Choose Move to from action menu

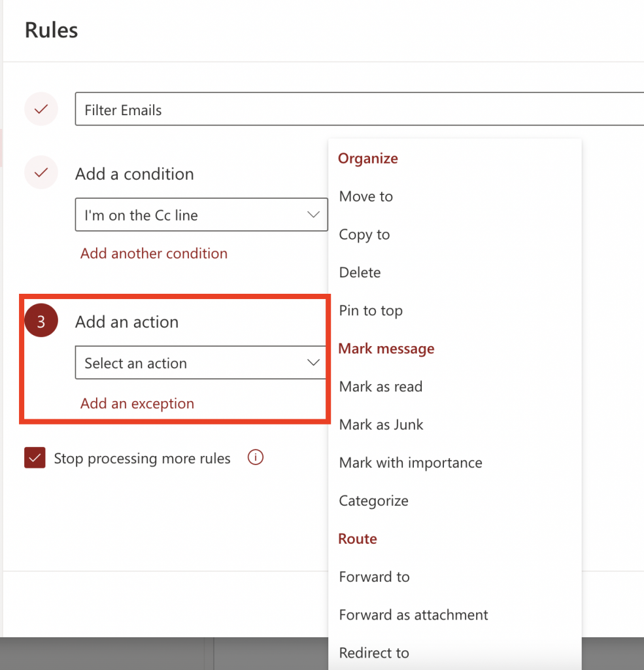pyautogui.click(x=366, y=196)
